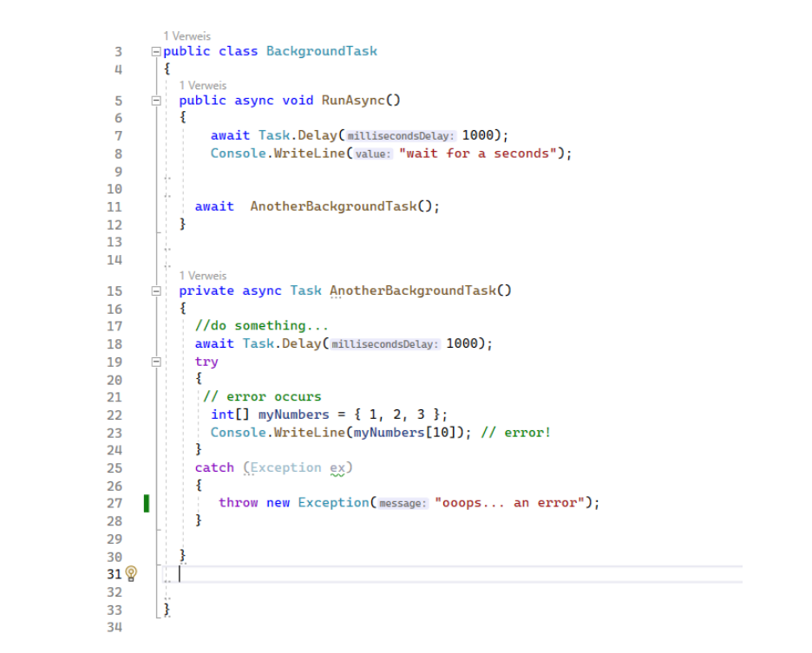Open the '1 Verweis' lens above BackgroundTask class
The height and width of the screenshot is (653, 812).
click(x=187, y=36)
